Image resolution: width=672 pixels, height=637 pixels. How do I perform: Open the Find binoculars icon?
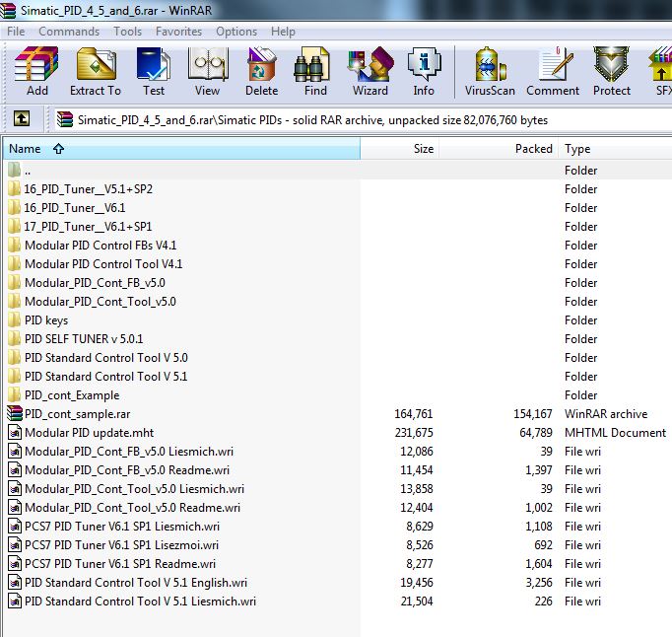pos(315,71)
